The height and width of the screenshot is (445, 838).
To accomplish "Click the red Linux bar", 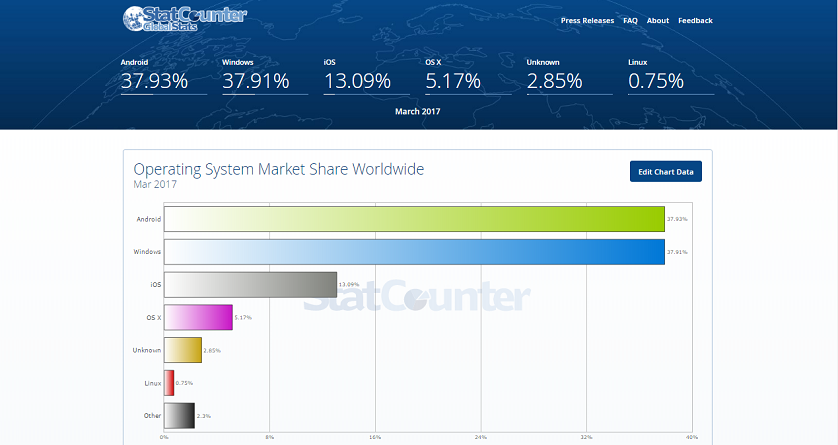I will (x=169, y=383).
